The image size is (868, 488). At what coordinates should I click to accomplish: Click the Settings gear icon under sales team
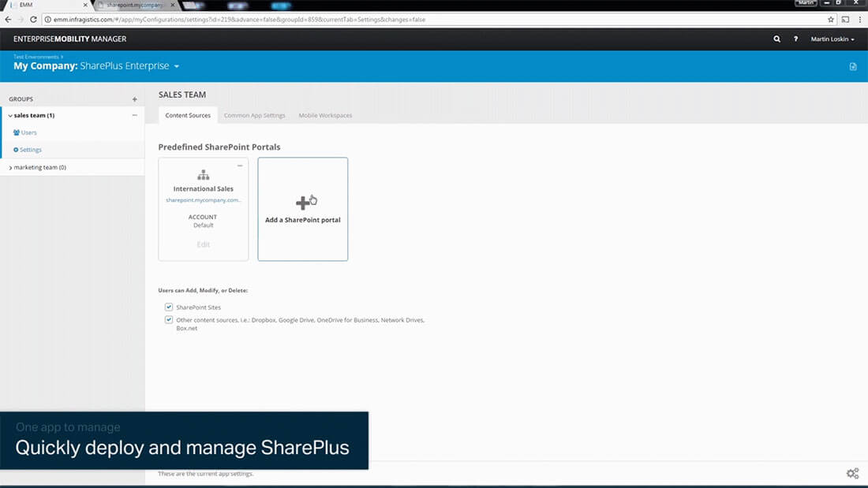[x=16, y=150]
